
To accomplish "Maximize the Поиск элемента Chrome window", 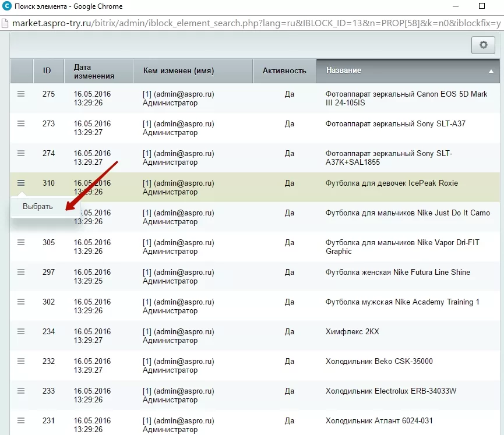I will point(481,6).
